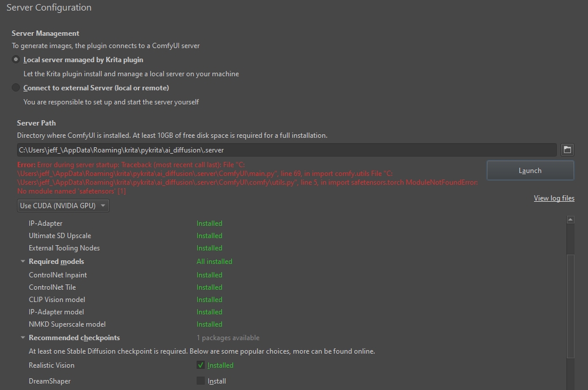
Task: Uncheck Installed for Realistic Vision
Action: click(x=200, y=365)
